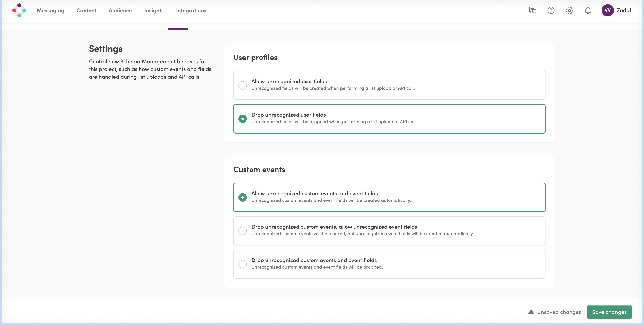Click the Unsaved changes warning icon
The width and height of the screenshot is (644, 325).
[531, 312]
